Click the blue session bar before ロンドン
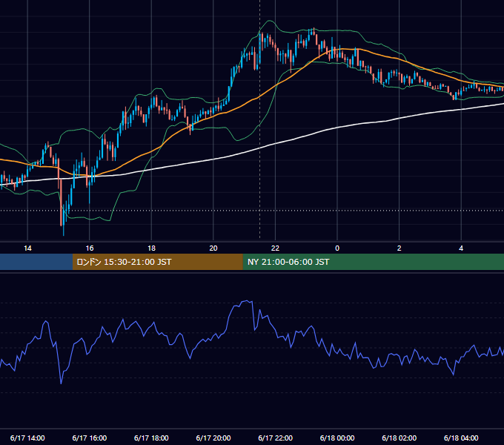 click(36, 262)
